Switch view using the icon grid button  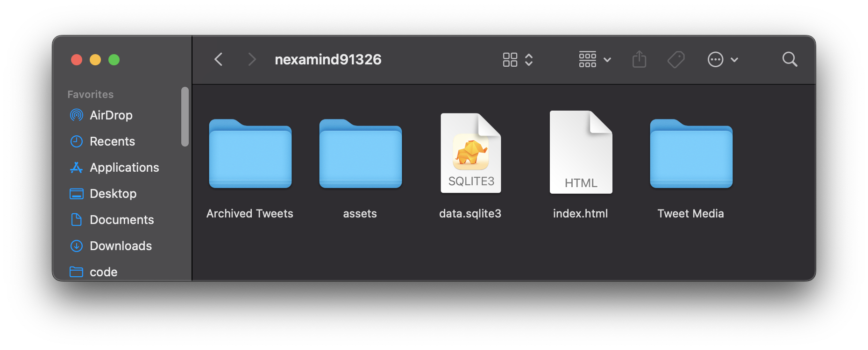pyautogui.click(x=510, y=60)
